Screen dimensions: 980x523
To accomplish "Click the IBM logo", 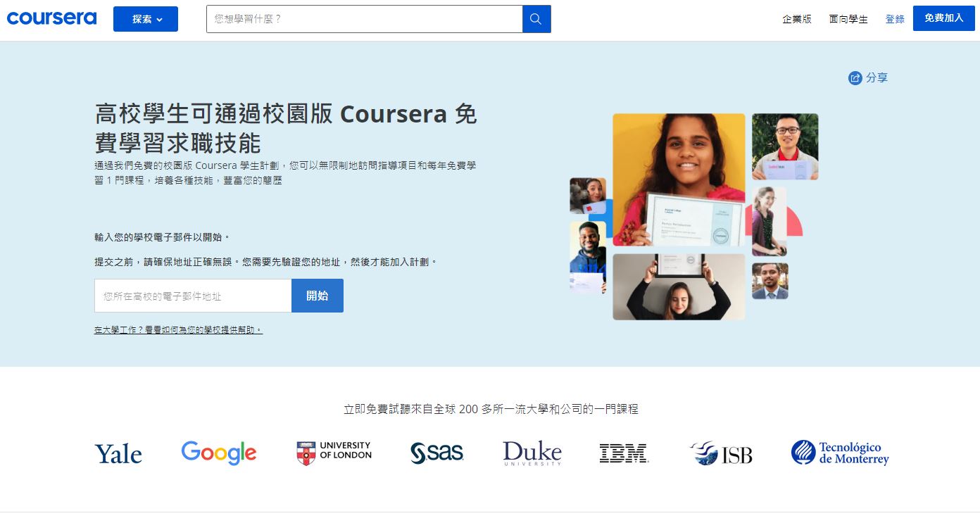I will pyautogui.click(x=624, y=453).
